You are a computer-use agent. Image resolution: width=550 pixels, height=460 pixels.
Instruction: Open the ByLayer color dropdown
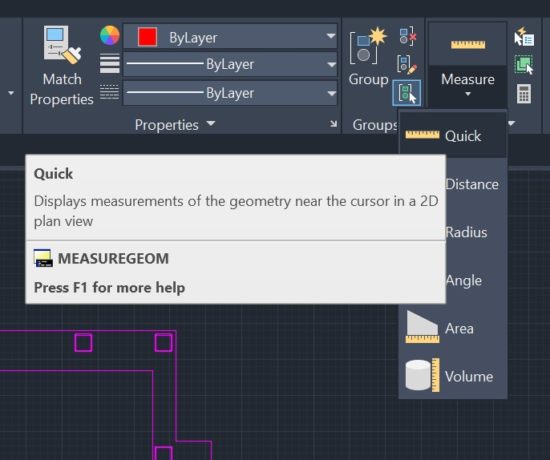pos(230,36)
